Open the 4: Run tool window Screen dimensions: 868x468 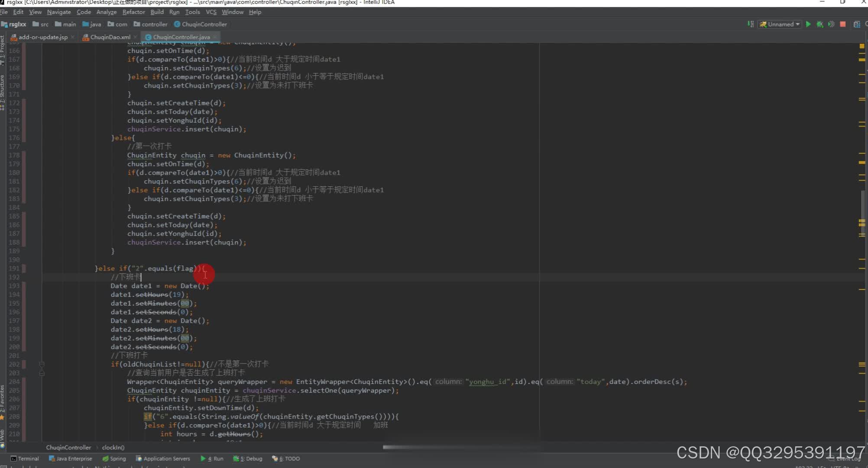click(x=212, y=458)
